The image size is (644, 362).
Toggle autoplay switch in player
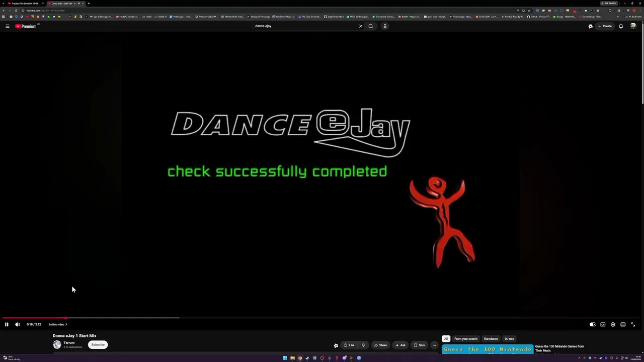(x=593, y=324)
